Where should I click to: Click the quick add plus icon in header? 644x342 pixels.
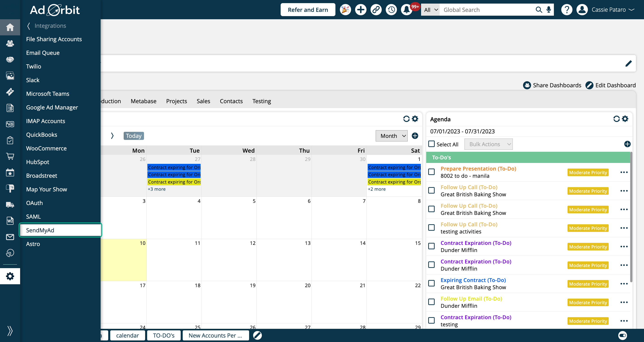[360, 10]
